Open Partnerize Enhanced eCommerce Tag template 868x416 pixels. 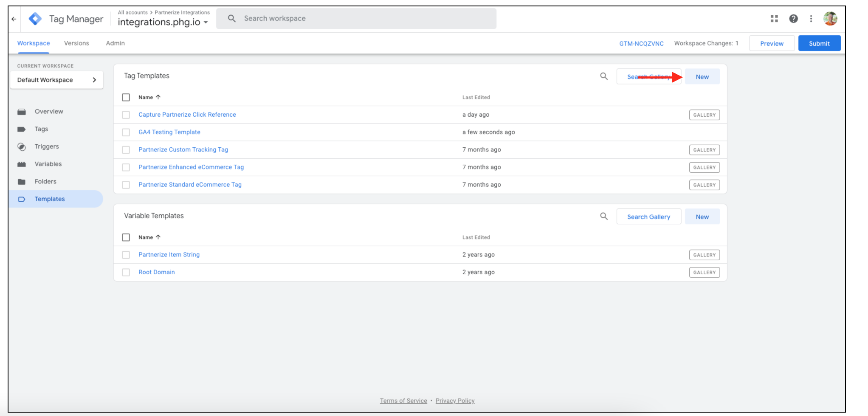click(191, 167)
